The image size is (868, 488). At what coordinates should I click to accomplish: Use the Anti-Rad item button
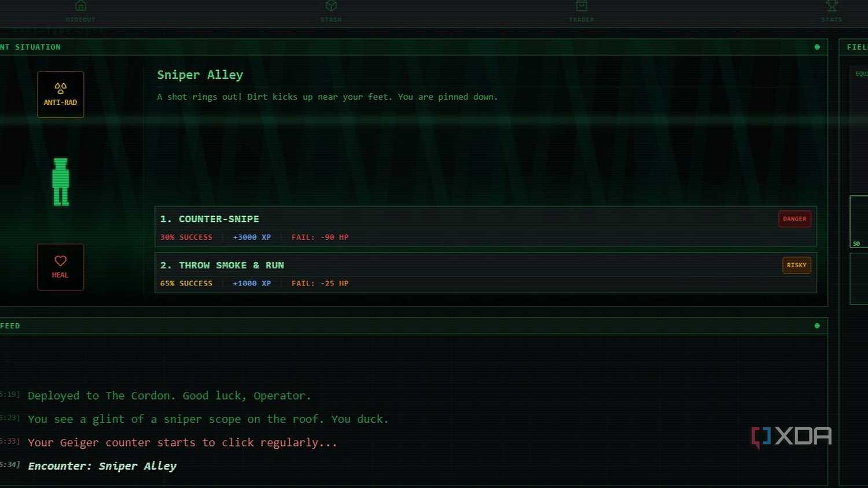(61, 94)
